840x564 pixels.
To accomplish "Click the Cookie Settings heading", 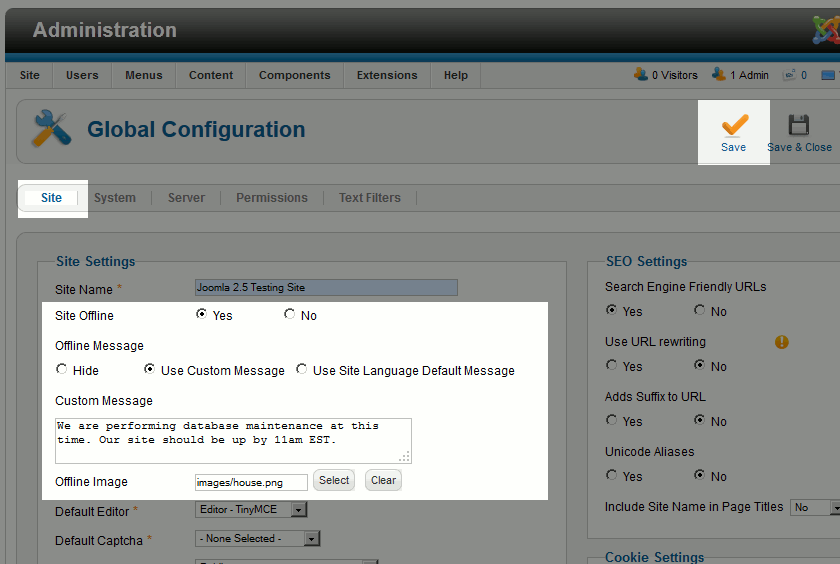I will click(655, 557).
